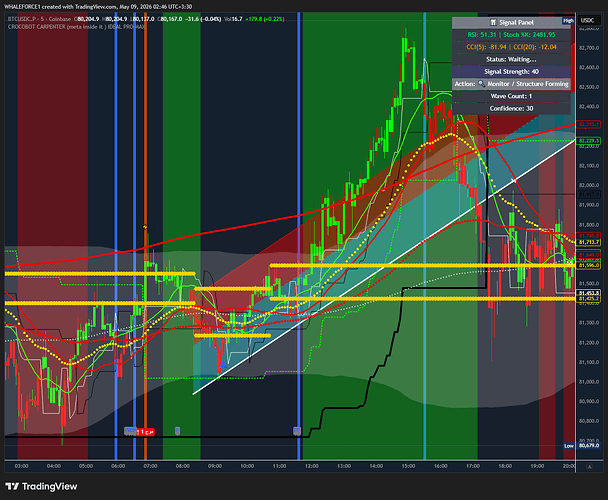
Task: Click the event marker near 12:00
Action: pyautogui.click(x=297, y=431)
